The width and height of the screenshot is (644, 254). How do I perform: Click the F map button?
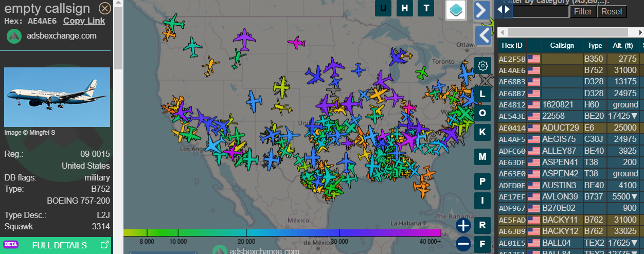[482, 244]
